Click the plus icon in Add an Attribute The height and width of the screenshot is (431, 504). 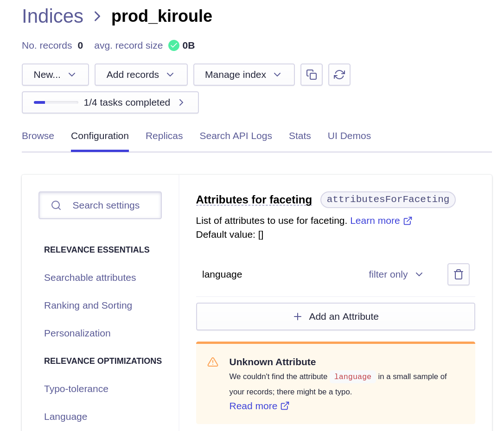pos(298,317)
